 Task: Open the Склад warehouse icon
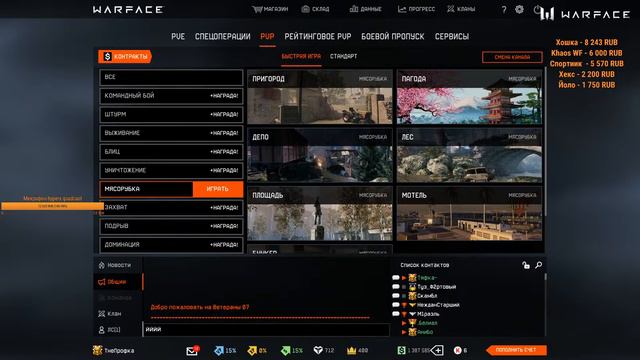[x=305, y=9]
